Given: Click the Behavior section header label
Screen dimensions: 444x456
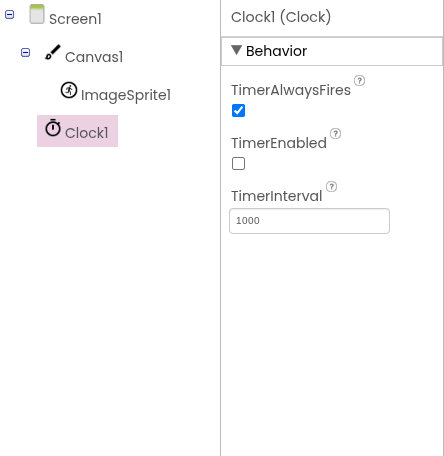Looking at the screenshot, I should 276,51.
